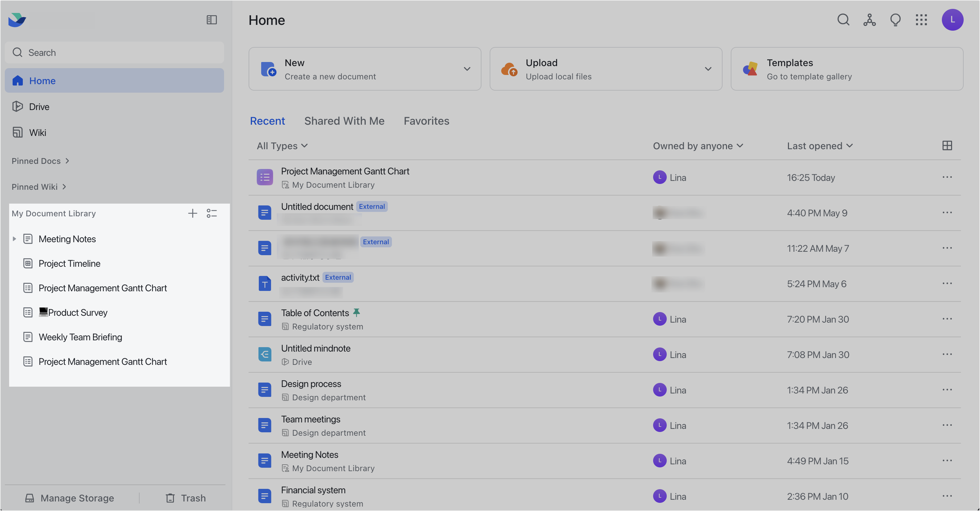Click the plus icon in My Document Library
This screenshot has height=511, width=980.
point(192,213)
